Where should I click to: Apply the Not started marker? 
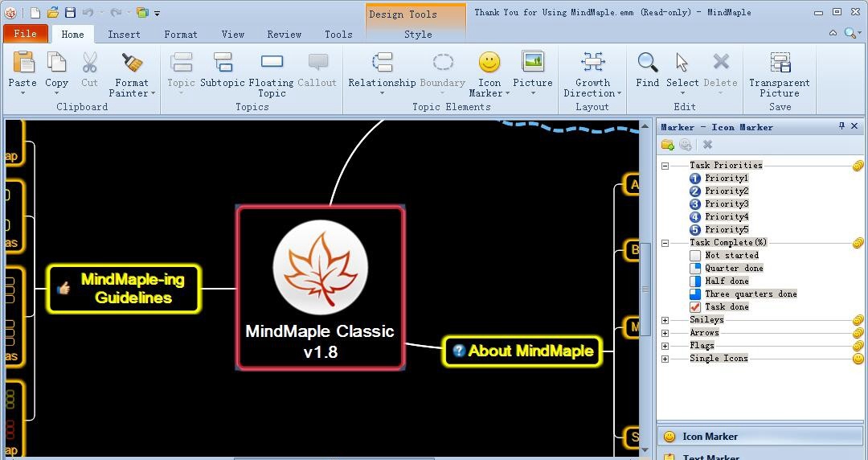click(x=725, y=256)
